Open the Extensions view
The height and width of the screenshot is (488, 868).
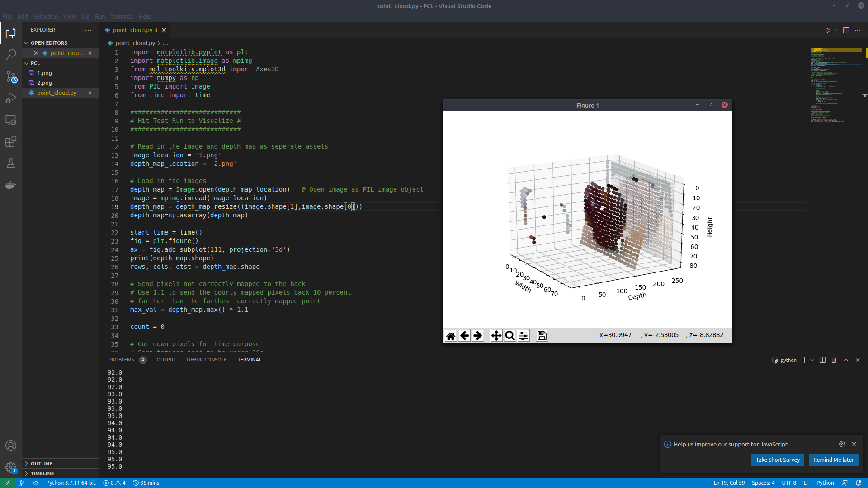point(11,142)
